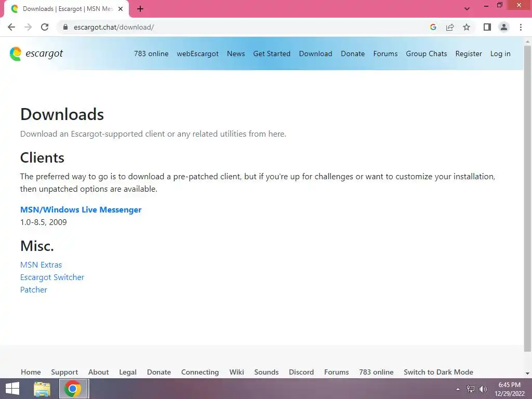Click the network tray icon

pos(471,389)
